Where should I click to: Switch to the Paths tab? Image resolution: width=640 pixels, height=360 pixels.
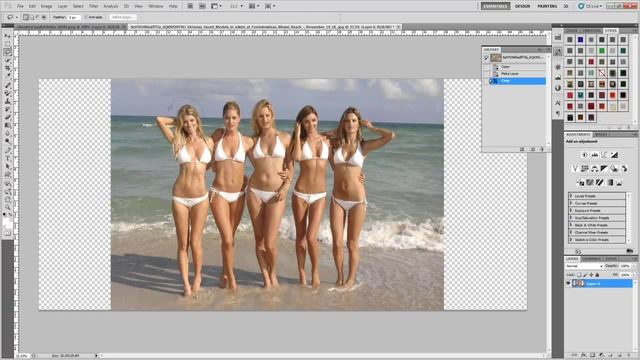tap(611, 259)
